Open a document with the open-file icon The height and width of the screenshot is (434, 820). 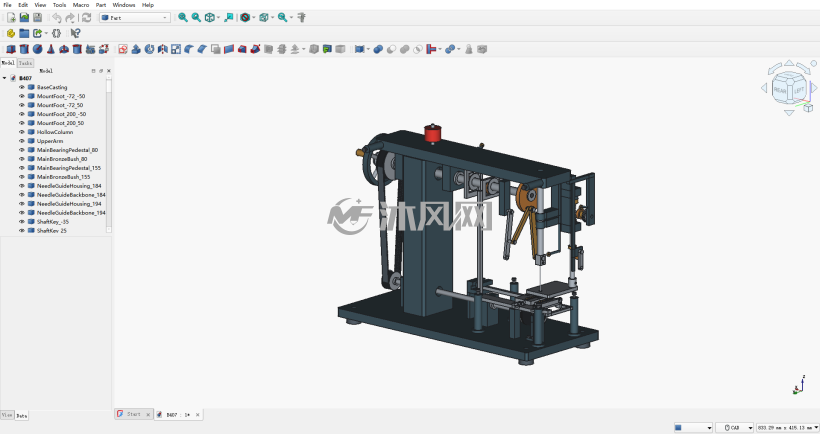(x=24, y=17)
